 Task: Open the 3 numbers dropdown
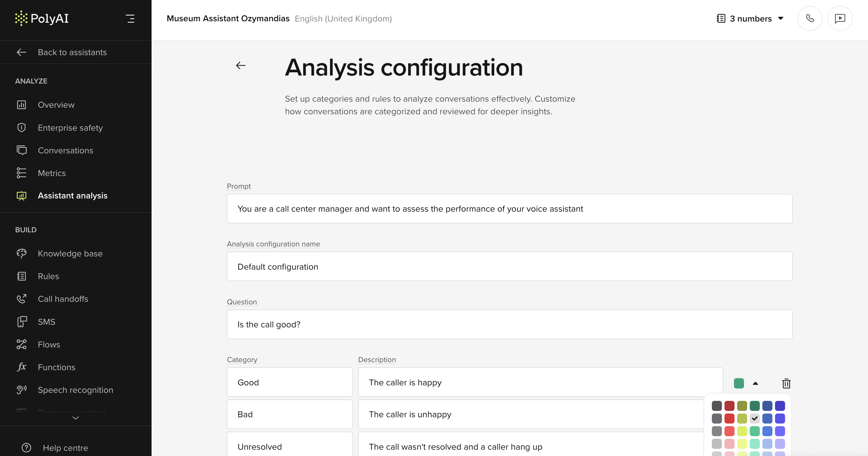(x=750, y=19)
